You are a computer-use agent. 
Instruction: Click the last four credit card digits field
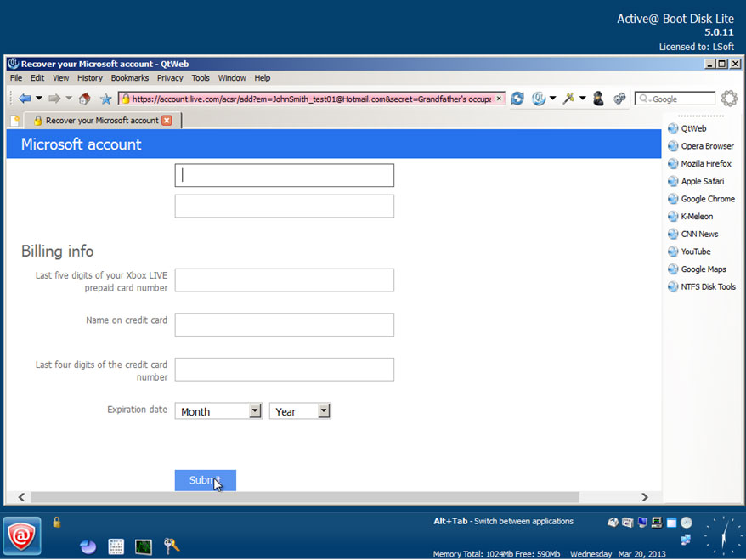pos(284,369)
